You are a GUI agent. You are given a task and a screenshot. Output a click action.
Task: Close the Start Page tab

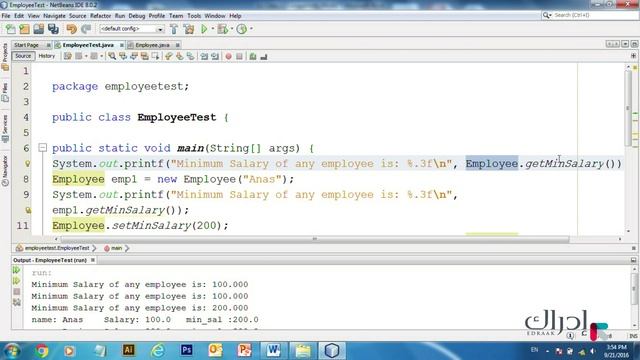click(x=49, y=45)
